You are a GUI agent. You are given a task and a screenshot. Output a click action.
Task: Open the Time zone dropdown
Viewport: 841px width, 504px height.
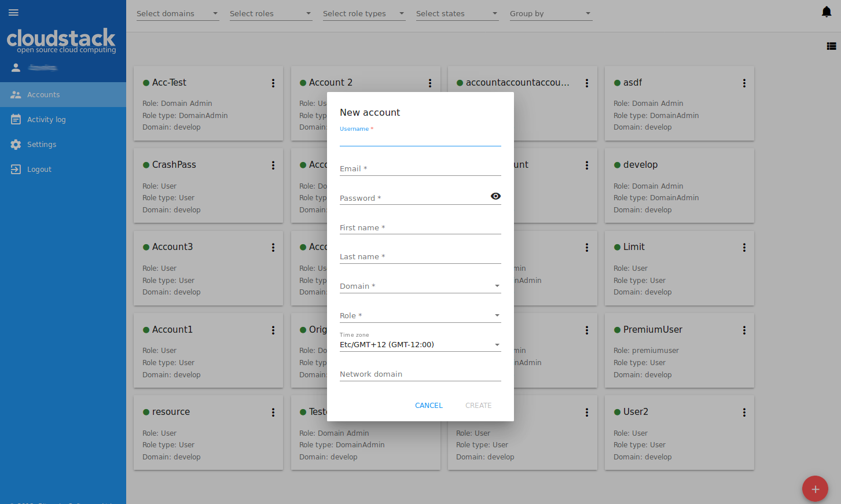point(420,345)
